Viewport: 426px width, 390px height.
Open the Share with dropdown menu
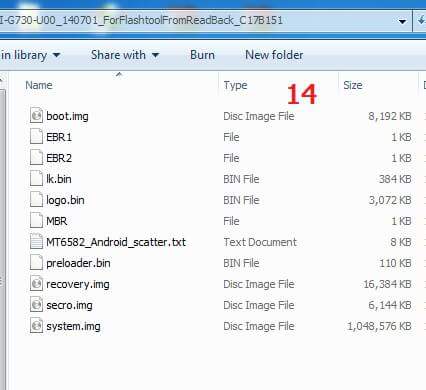point(125,55)
